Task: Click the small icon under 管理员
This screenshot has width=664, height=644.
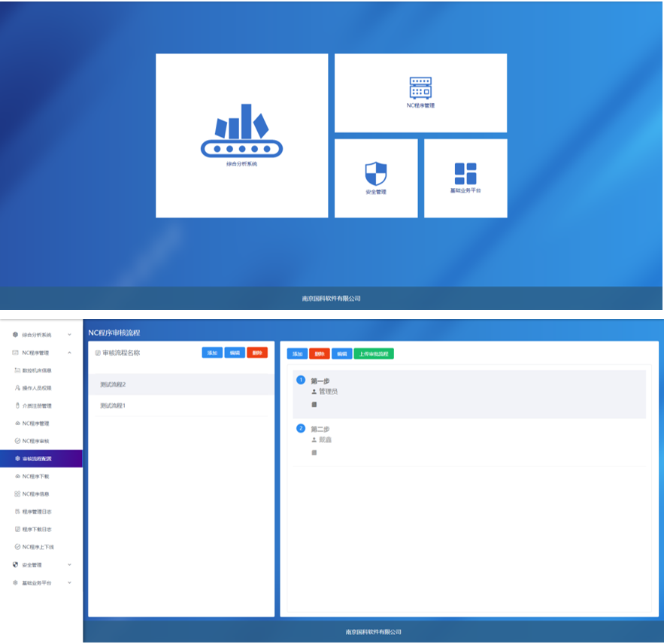Action: tap(314, 405)
